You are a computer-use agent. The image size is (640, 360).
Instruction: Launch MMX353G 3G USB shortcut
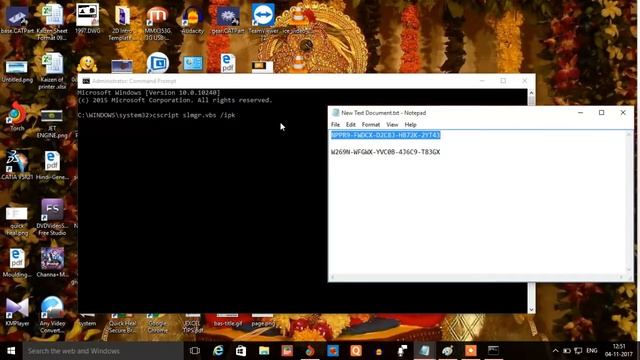(157, 22)
